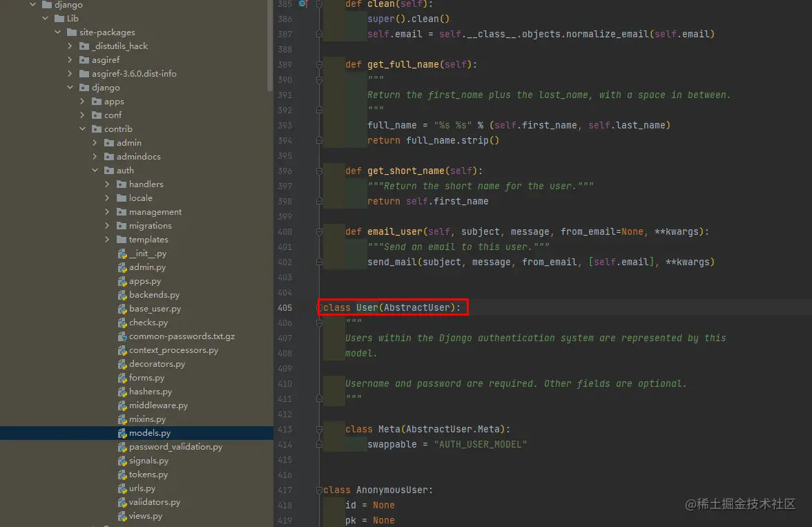Click line number 405 in the gutter
Image resolution: width=812 pixels, height=527 pixels.
[284, 308]
